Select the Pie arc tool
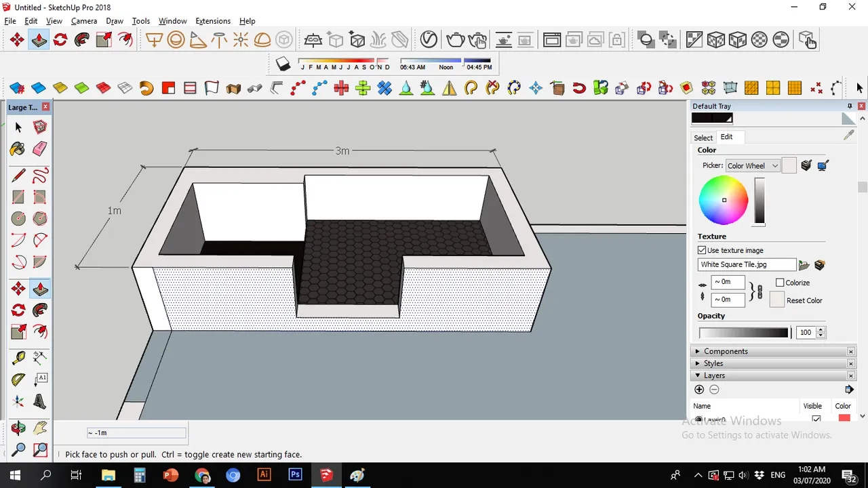868x488 pixels. pos(40,262)
